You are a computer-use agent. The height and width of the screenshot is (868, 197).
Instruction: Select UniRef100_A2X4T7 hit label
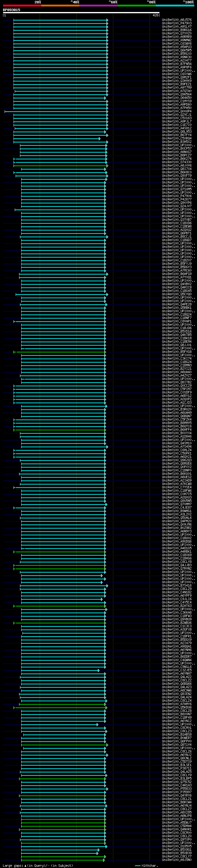pyautogui.click(x=177, y=61)
